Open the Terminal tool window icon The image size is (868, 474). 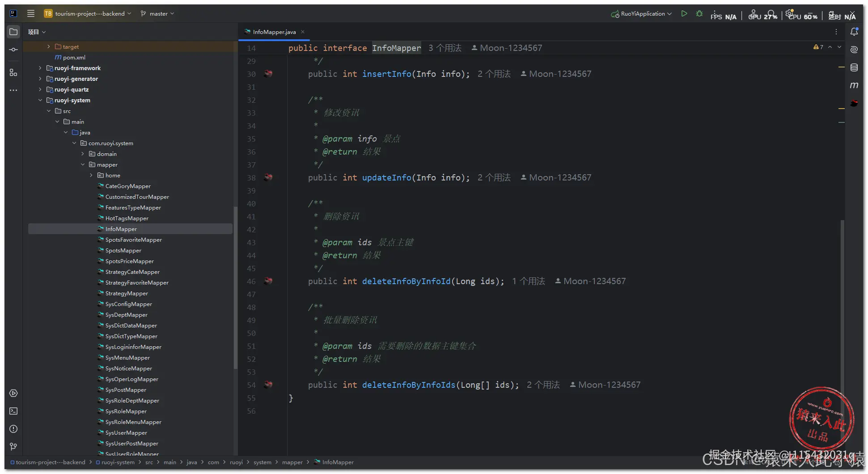pos(13,411)
